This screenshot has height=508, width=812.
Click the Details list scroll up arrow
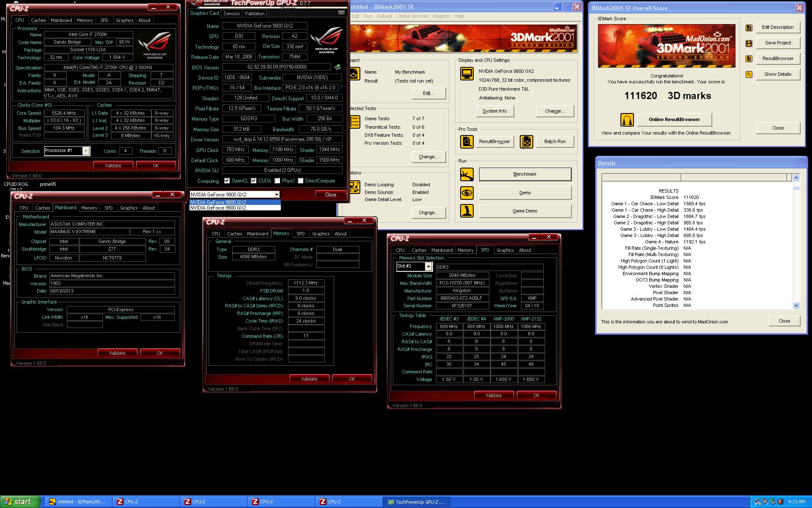point(796,178)
